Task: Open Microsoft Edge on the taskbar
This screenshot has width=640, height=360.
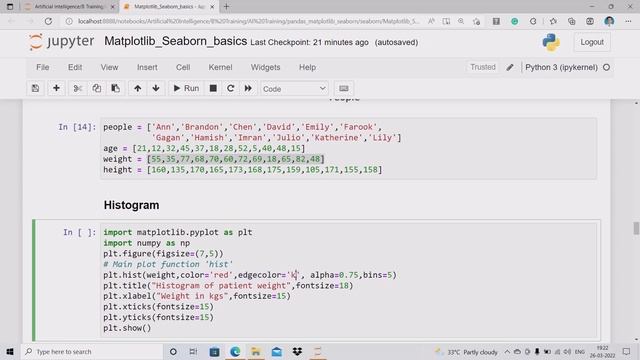Action: coord(235,351)
